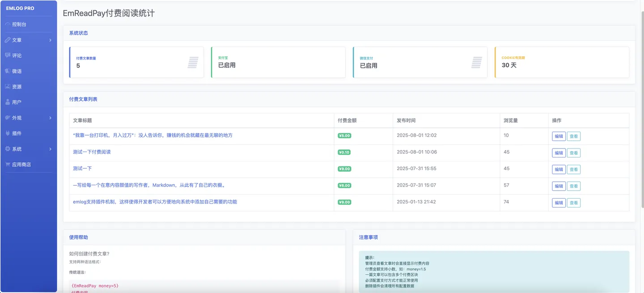Viewport: 644px width, 293px height.
Task: Click the 系统状态 section header
Action: point(78,33)
